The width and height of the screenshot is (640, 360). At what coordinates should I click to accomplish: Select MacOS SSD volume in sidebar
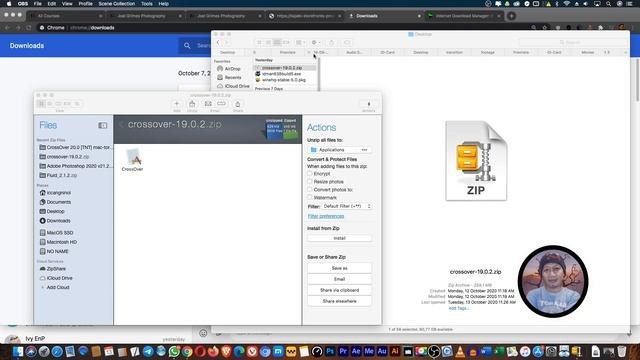point(56,233)
